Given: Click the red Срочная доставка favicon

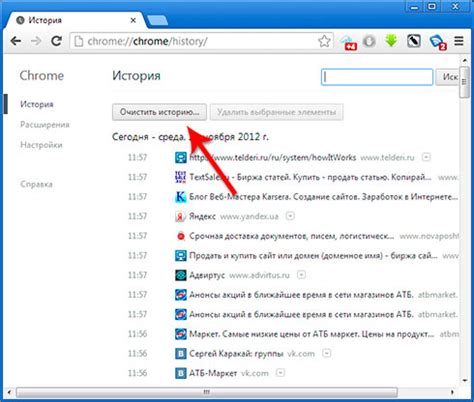Looking at the screenshot, I should (x=181, y=236).
